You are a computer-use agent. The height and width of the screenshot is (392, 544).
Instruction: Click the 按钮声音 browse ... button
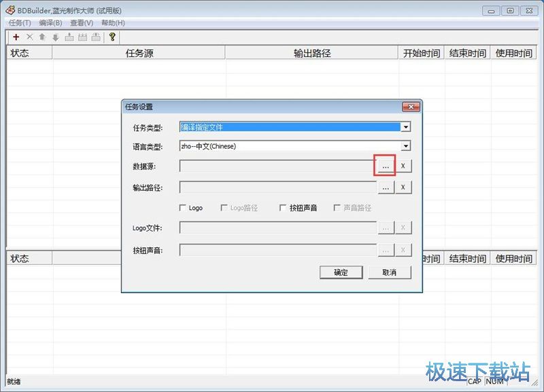(x=386, y=250)
